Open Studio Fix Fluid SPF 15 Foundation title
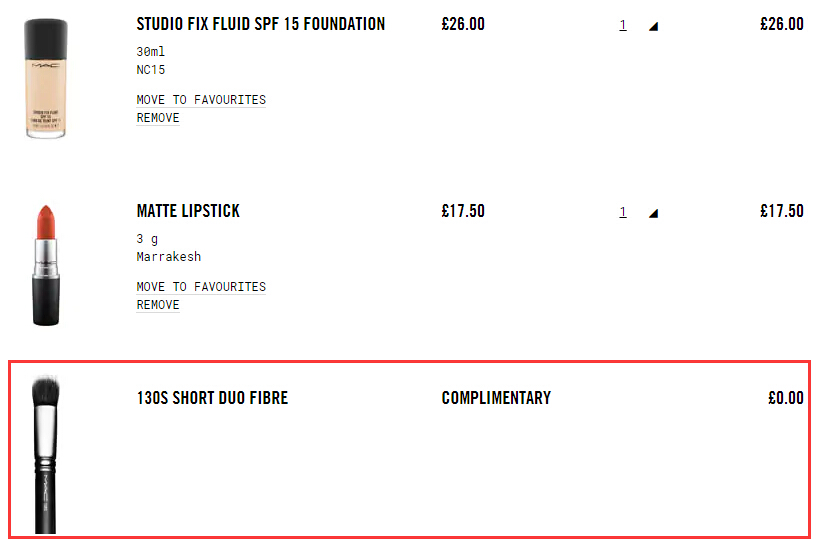816x540 pixels. tap(260, 24)
